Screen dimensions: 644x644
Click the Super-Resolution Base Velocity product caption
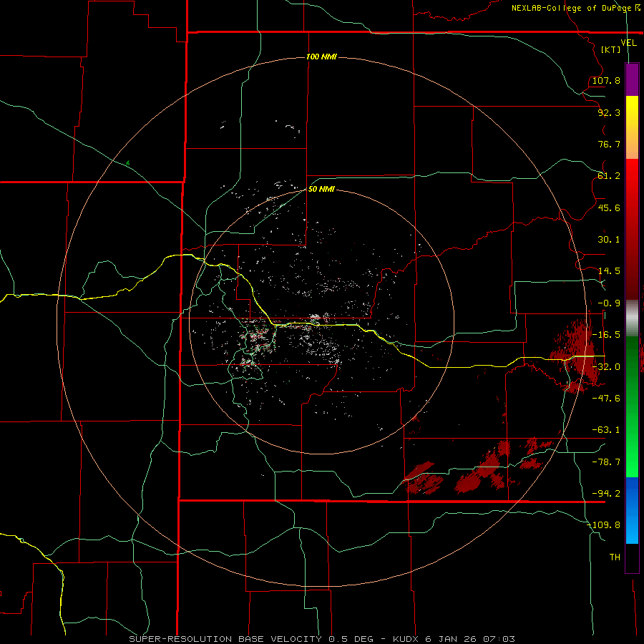pos(321,639)
